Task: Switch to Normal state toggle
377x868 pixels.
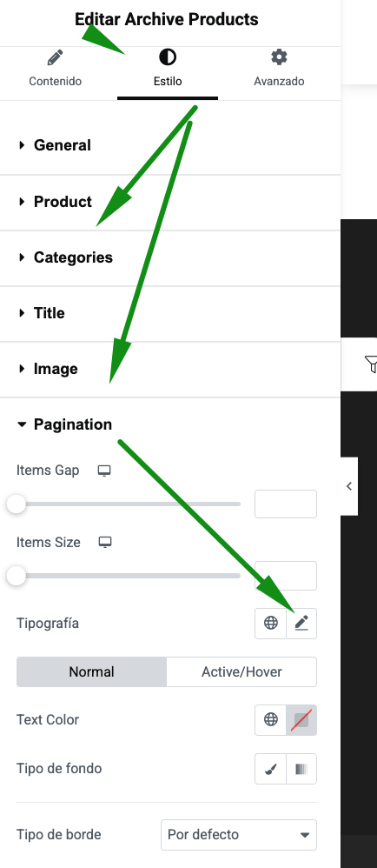Action: (92, 672)
